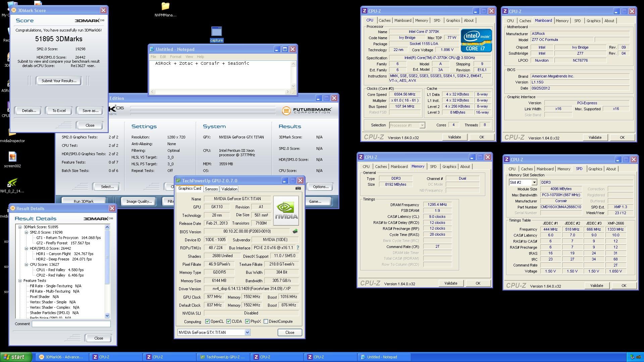
Task: Click Result Details window title icon
Action: (x=13, y=208)
